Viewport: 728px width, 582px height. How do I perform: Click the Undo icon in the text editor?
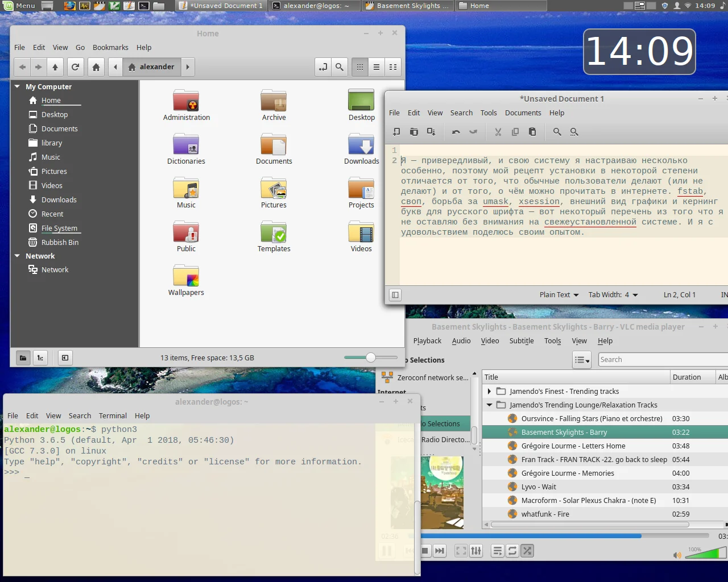(456, 132)
